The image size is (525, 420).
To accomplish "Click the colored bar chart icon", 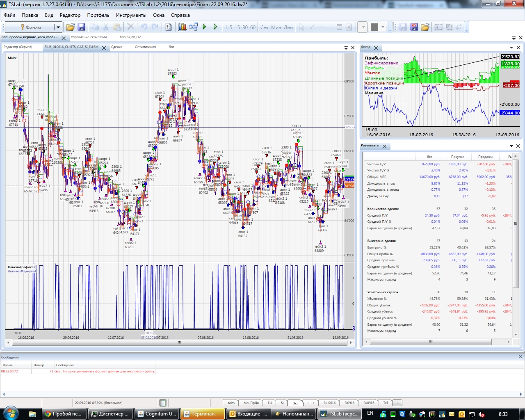I will tap(182, 27).
